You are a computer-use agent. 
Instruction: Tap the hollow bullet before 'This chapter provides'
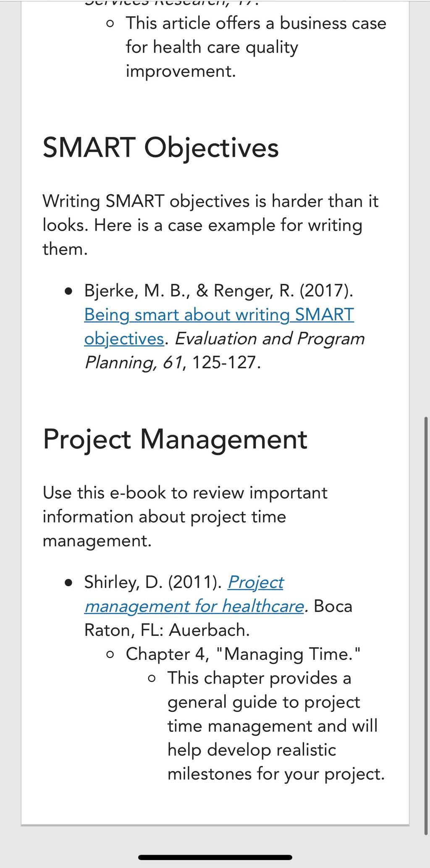pos(152,679)
